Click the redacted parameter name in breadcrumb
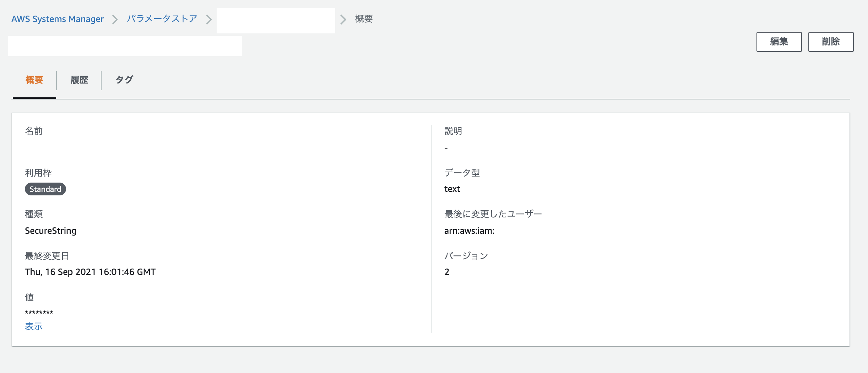The width and height of the screenshot is (868, 373). 276,20
